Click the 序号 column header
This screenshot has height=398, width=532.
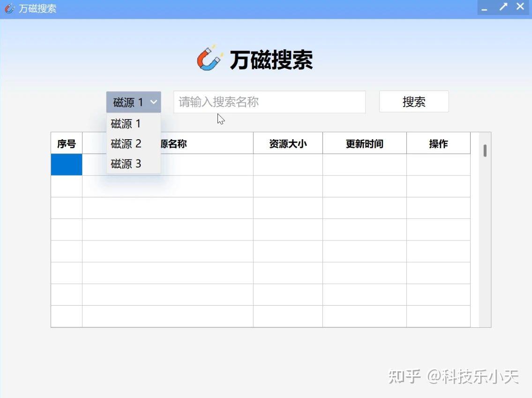[66, 144]
